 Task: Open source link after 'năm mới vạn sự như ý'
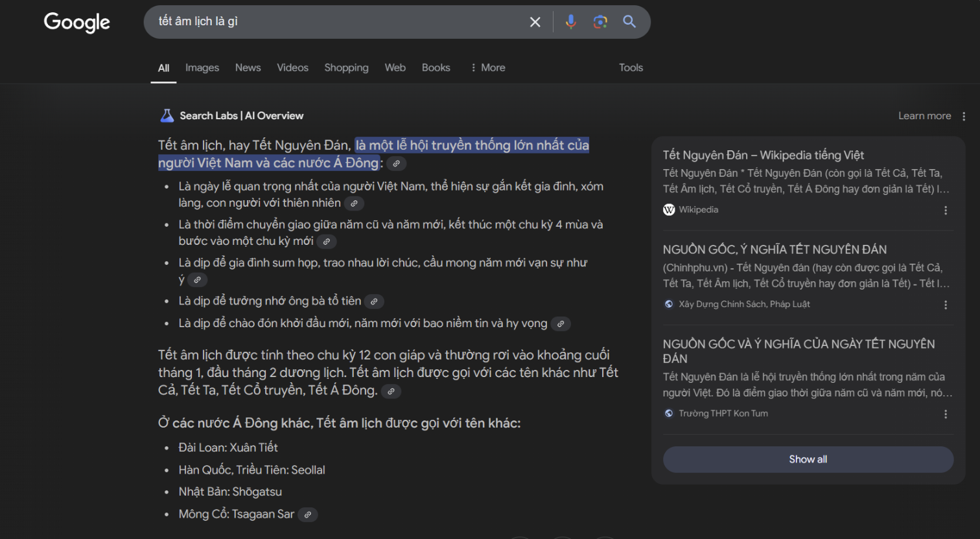coord(197,280)
